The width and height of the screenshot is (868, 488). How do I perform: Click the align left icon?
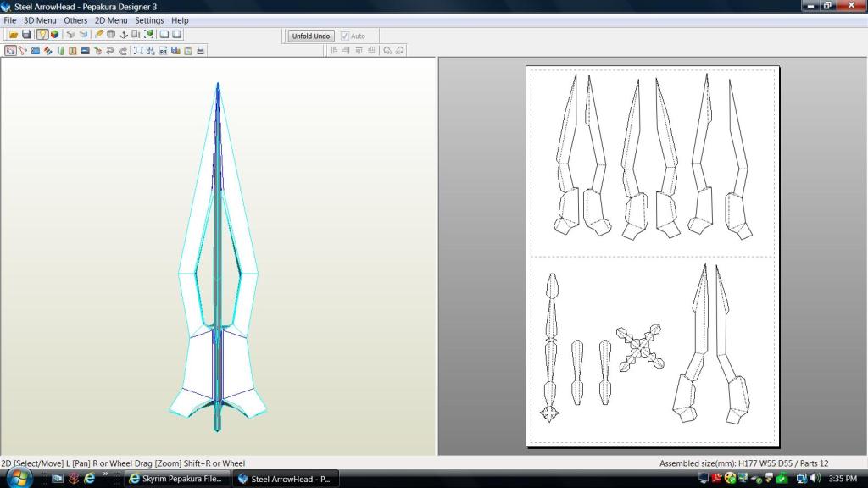334,50
